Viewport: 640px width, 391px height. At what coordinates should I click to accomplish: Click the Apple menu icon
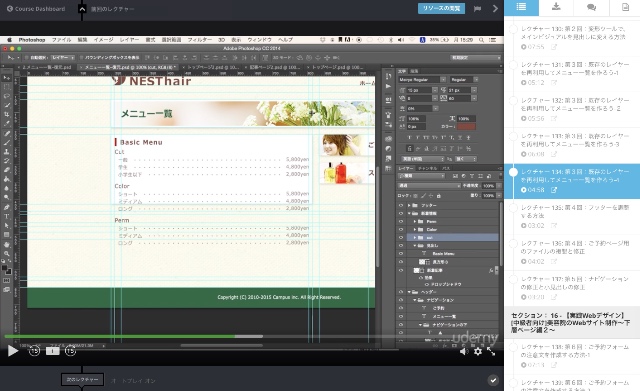click(x=9, y=40)
